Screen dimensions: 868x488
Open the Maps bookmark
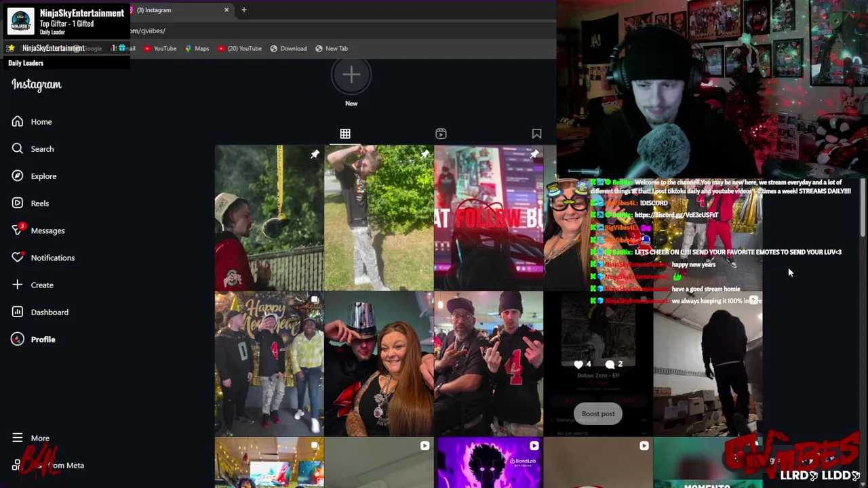pos(197,48)
